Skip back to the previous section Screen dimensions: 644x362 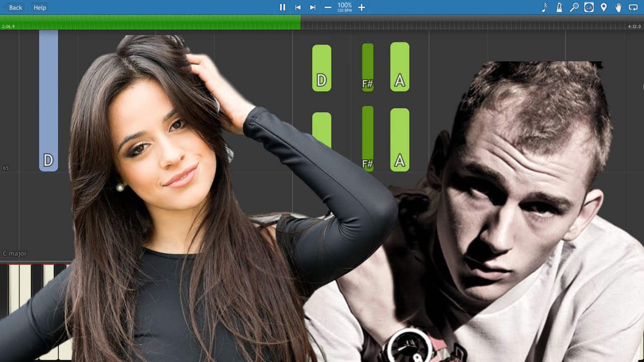298,8
